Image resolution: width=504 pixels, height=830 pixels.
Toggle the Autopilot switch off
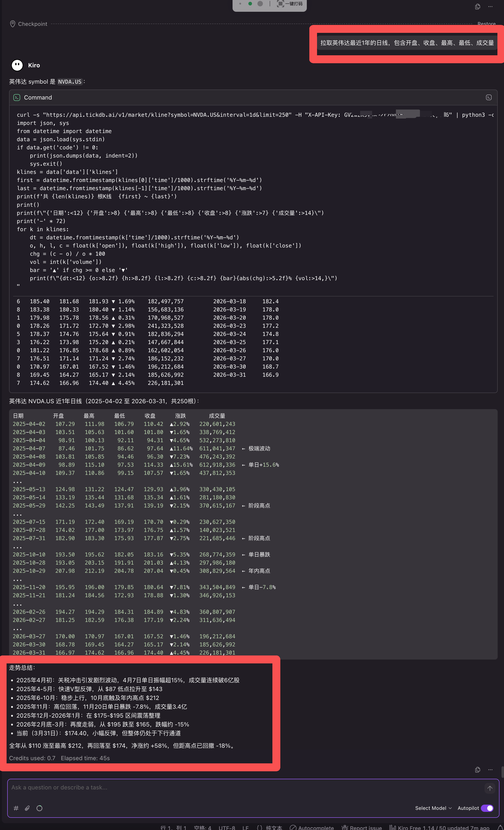click(487, 808)
